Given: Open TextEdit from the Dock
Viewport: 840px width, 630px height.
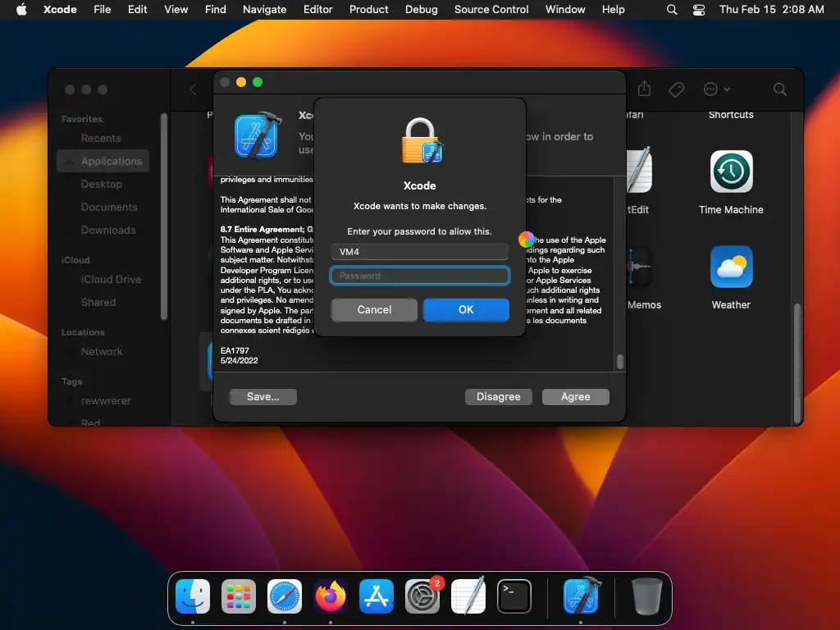Looking at the screenshot, I should (x=468, y=596).
